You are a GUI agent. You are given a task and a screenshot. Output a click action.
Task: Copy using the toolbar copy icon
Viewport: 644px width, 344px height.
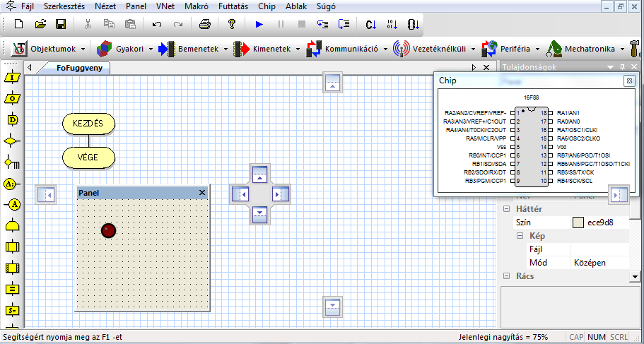point(109,24)
